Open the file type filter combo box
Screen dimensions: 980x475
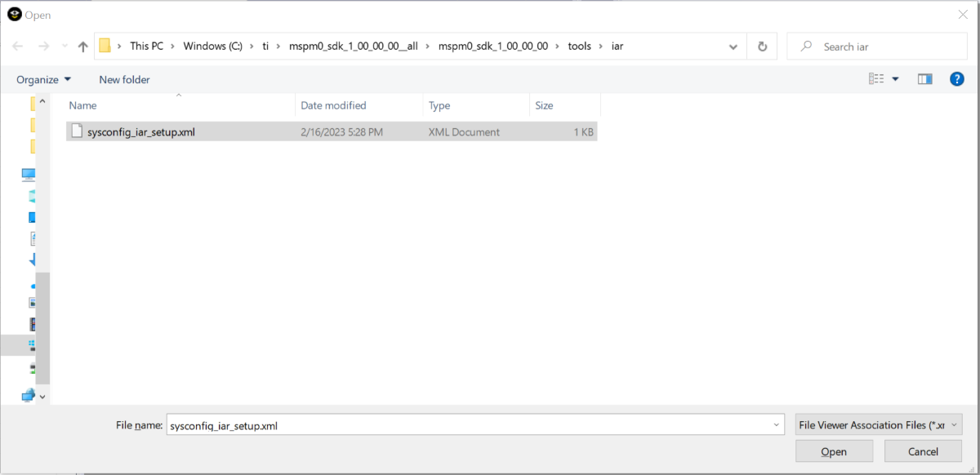click(x=878, y=425)
